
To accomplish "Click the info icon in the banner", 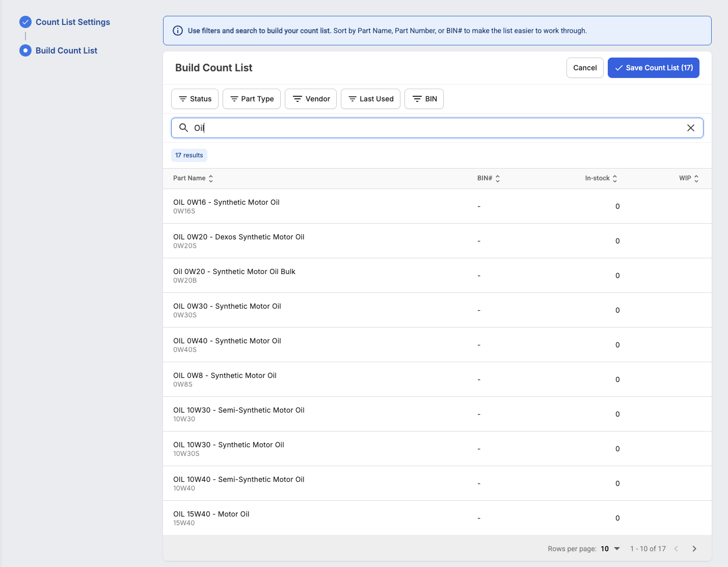I will (178, 31).
